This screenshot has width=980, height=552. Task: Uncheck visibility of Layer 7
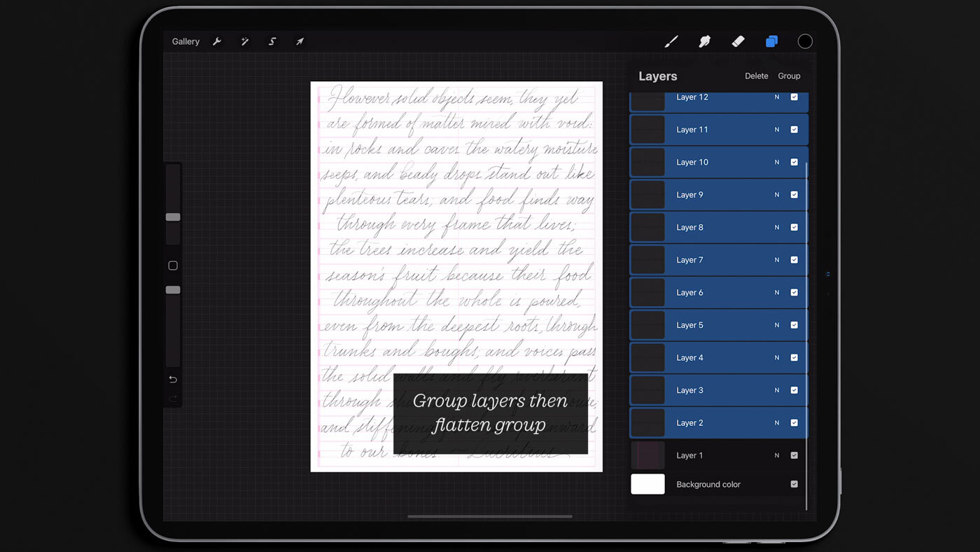point(794,260)
